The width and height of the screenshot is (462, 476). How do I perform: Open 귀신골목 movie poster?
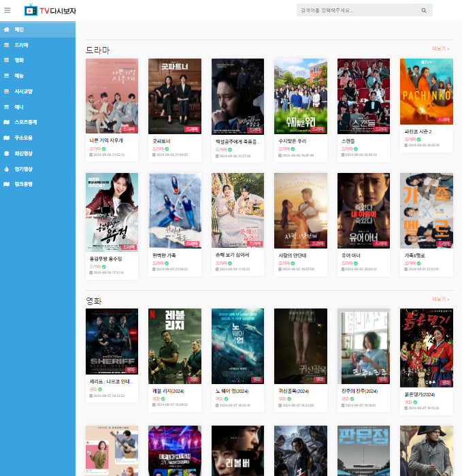pyautogui.click(x=301, y=347)
